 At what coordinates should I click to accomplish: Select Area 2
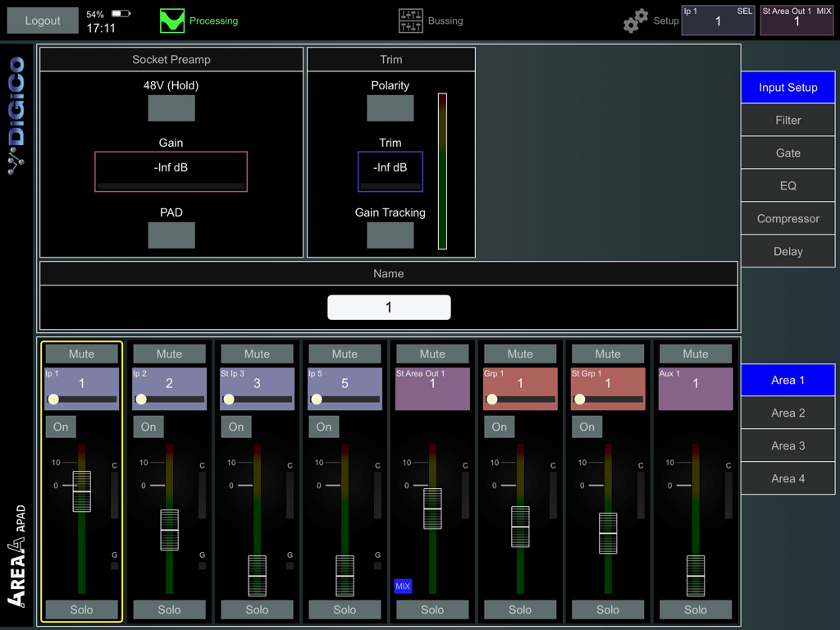click(x=787, y=413)
